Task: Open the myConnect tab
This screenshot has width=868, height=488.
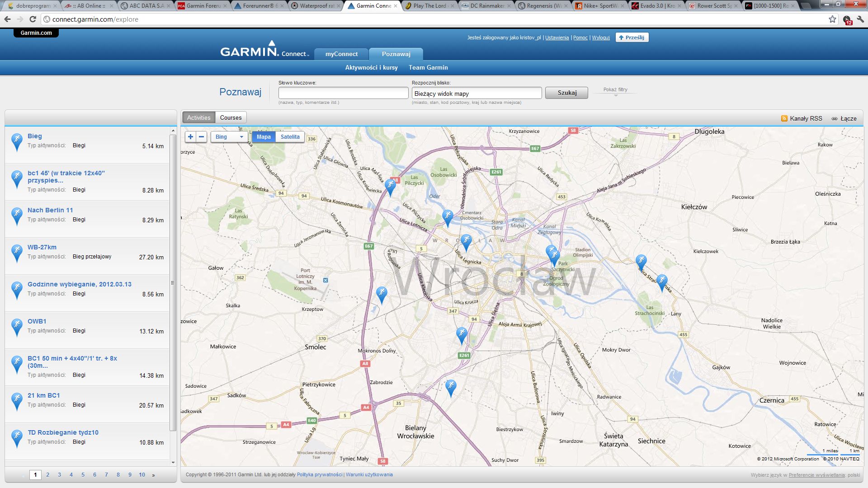Action: pos(341,54)
